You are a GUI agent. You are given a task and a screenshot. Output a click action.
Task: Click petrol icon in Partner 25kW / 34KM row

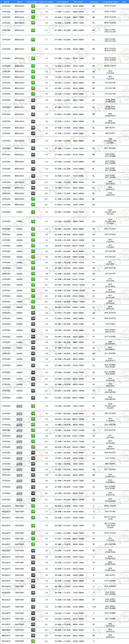point(33,641)
